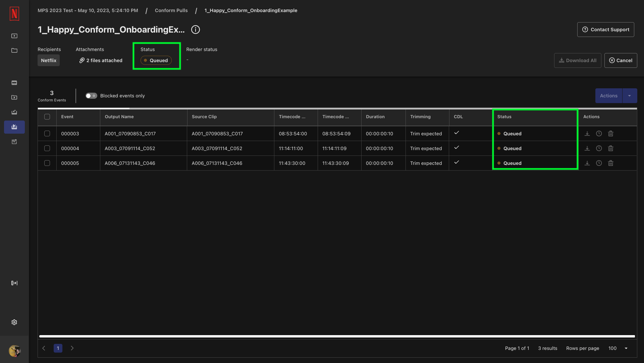The width and height of the screenshot is (644, 363).
Task: Click the Download All button
Action: 578,60
